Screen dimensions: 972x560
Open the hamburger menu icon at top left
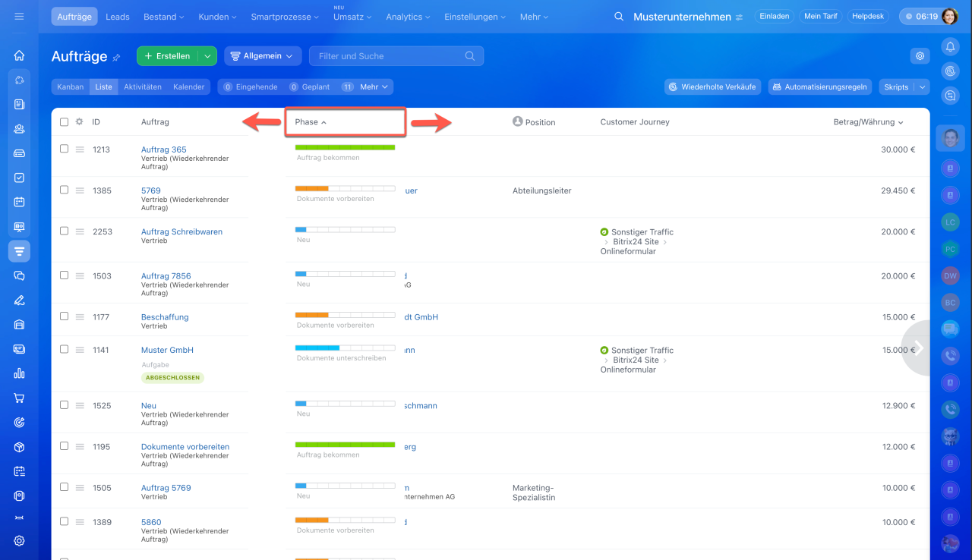point(19,16)
